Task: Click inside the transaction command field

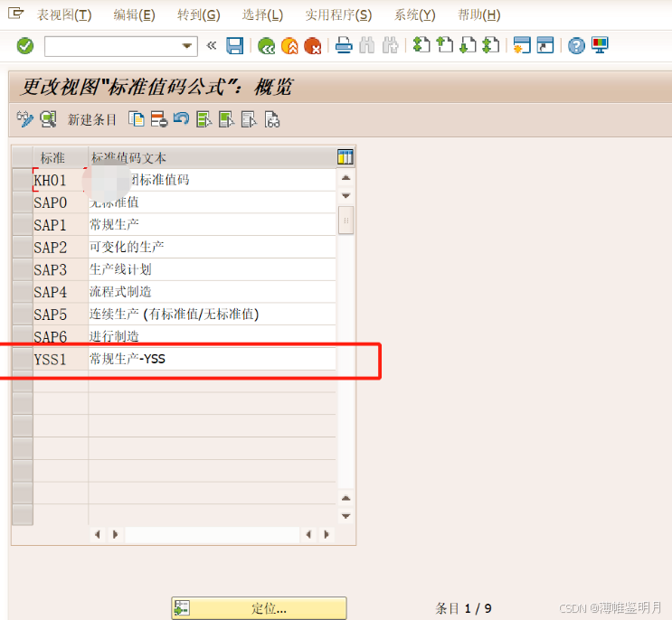Action: coord(114,46)
